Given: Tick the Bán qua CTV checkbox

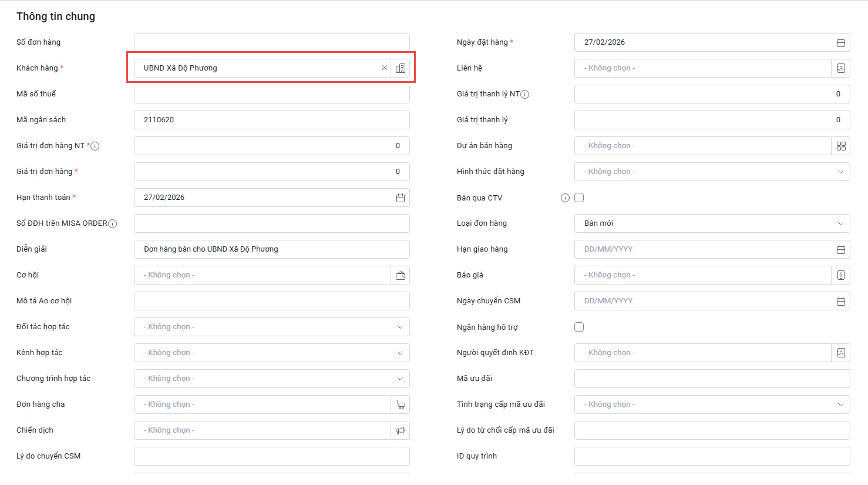Looking at the screenshot, I should pyautogui.click(x=579, y=198).
